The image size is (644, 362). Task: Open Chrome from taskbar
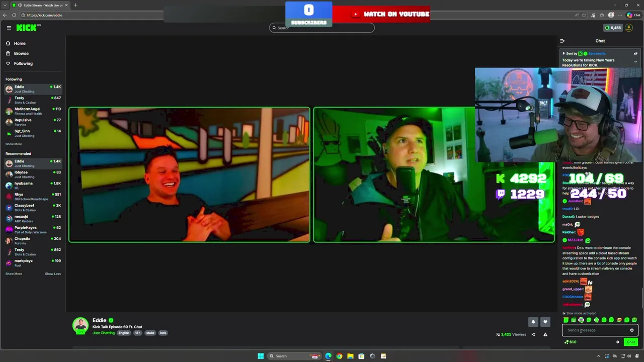click(339, 356)
